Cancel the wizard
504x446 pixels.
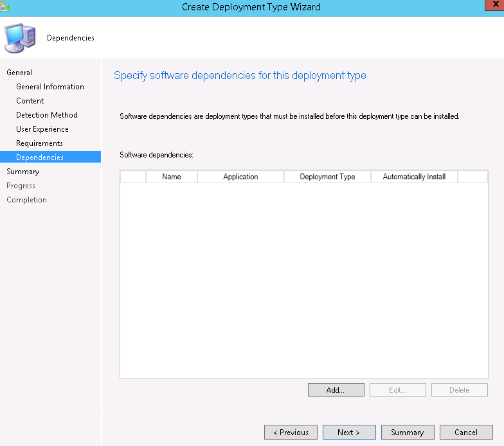467,432
